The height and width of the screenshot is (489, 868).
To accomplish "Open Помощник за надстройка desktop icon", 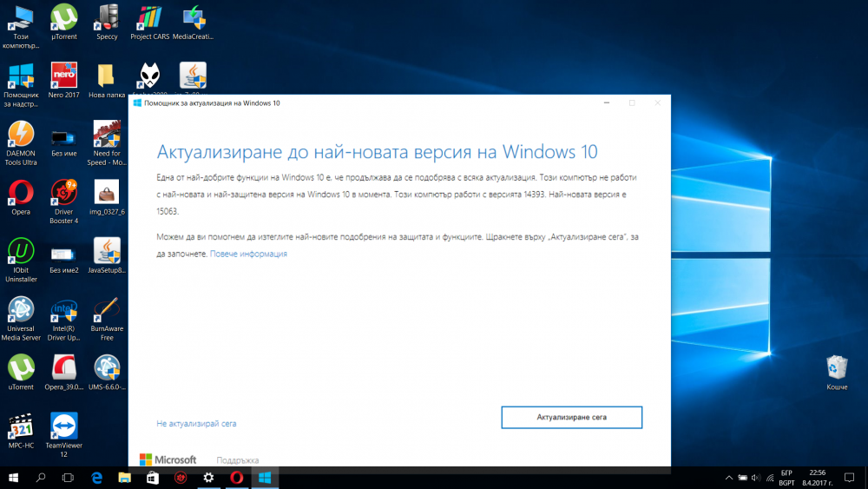I will point(21,85).
